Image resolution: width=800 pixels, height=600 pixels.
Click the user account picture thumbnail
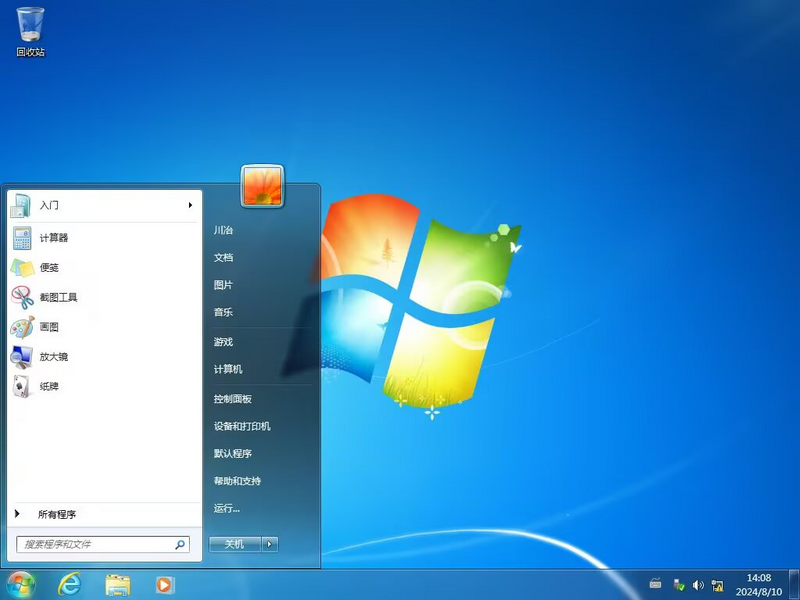point(262,185)
